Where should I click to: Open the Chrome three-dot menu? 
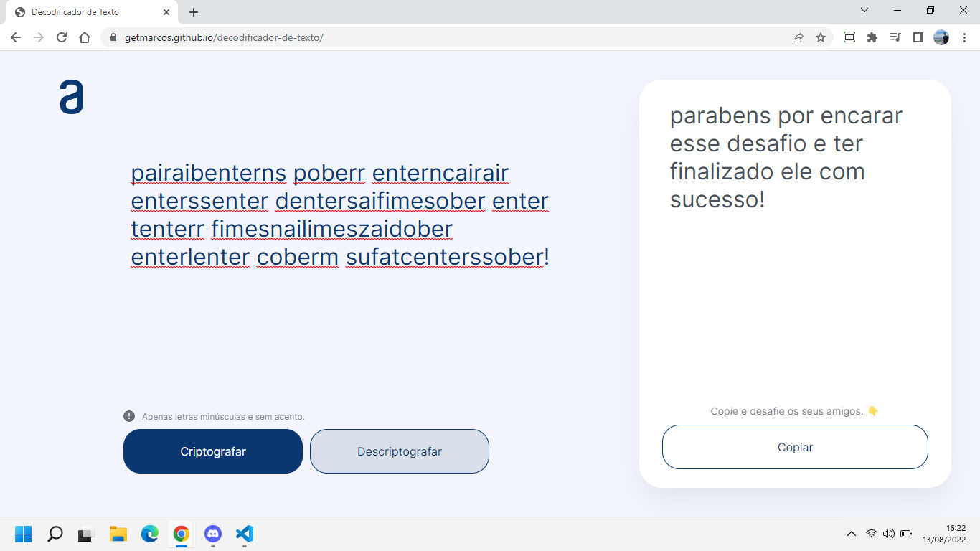(x=964, y=37)
